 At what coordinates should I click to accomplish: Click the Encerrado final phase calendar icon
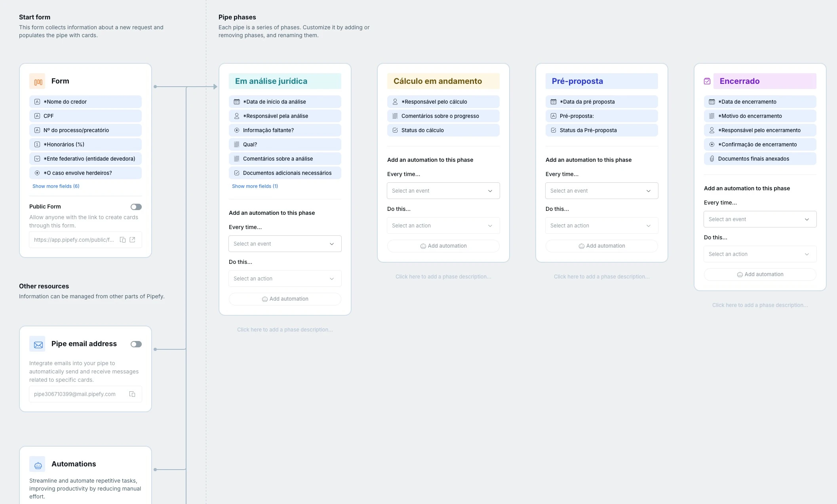pos(707,81)
